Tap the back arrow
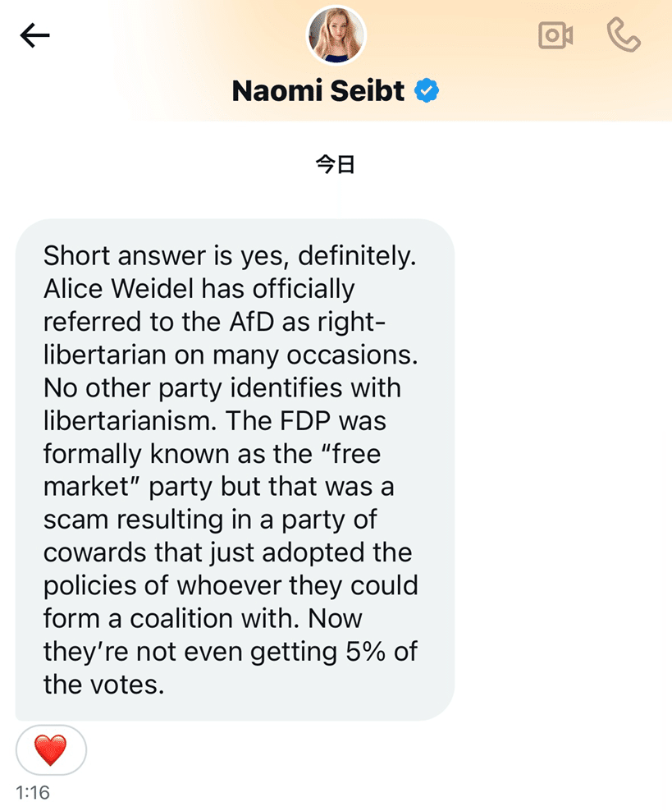672x811 pixels. click(x=35, y=35)
